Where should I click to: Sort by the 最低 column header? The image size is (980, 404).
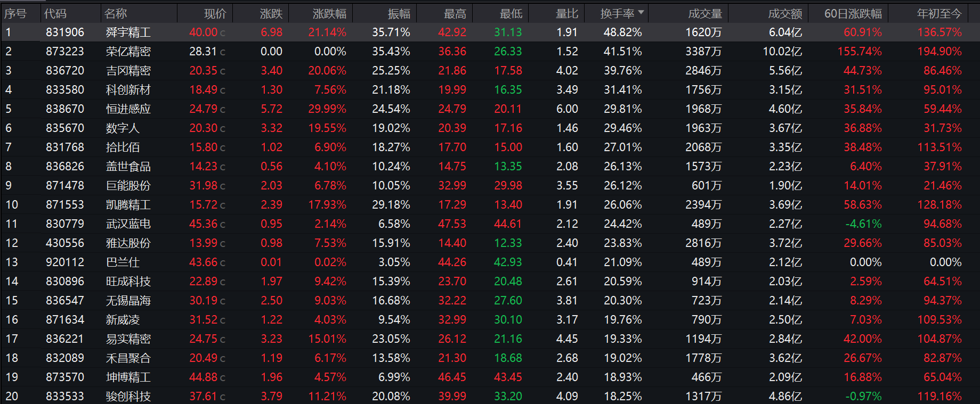[511, 13]
